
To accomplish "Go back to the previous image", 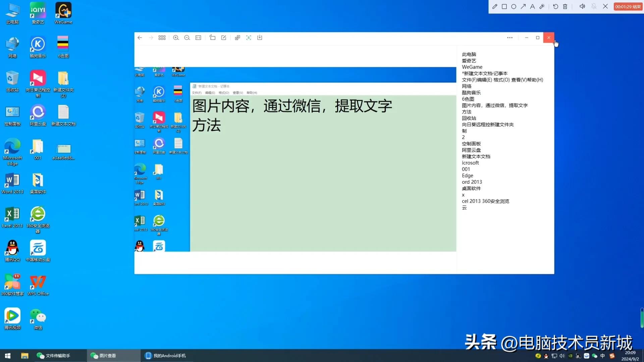I will pos(140,38).
